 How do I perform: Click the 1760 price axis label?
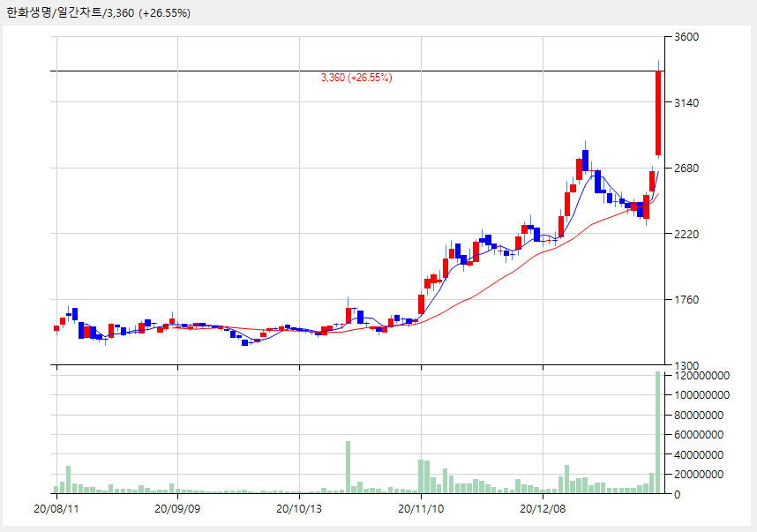[x=686, y=300]
